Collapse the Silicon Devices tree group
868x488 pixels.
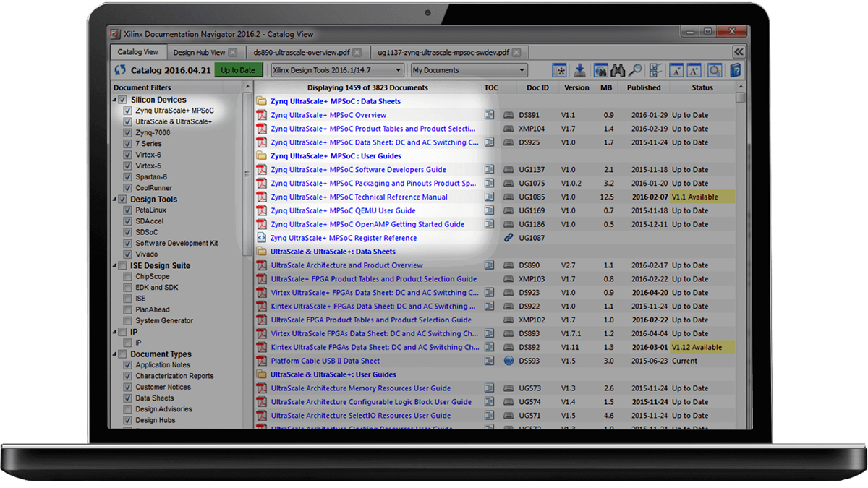click(114, 100)
